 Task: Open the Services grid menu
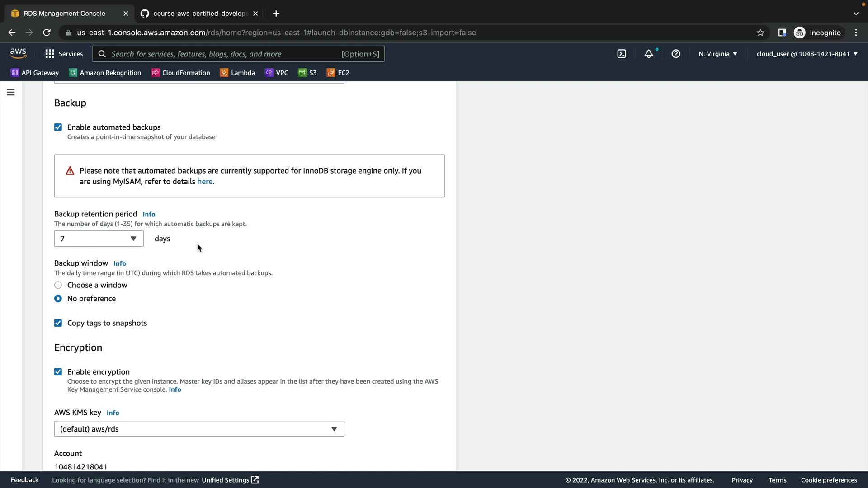(x=64, y=54)
